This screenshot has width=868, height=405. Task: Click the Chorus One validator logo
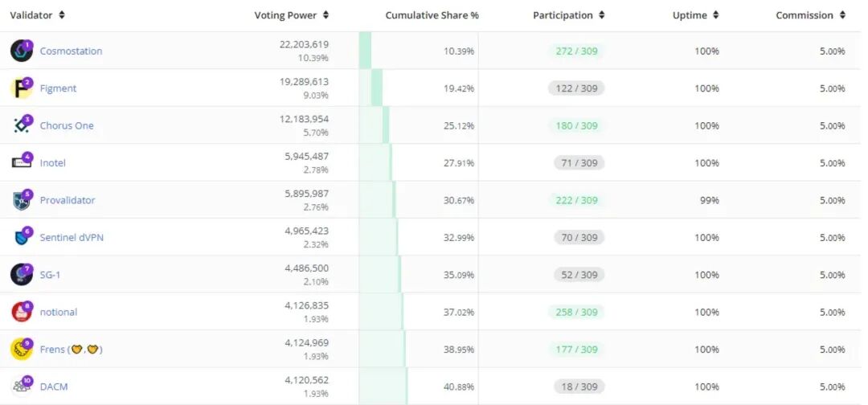pos(21,125)
